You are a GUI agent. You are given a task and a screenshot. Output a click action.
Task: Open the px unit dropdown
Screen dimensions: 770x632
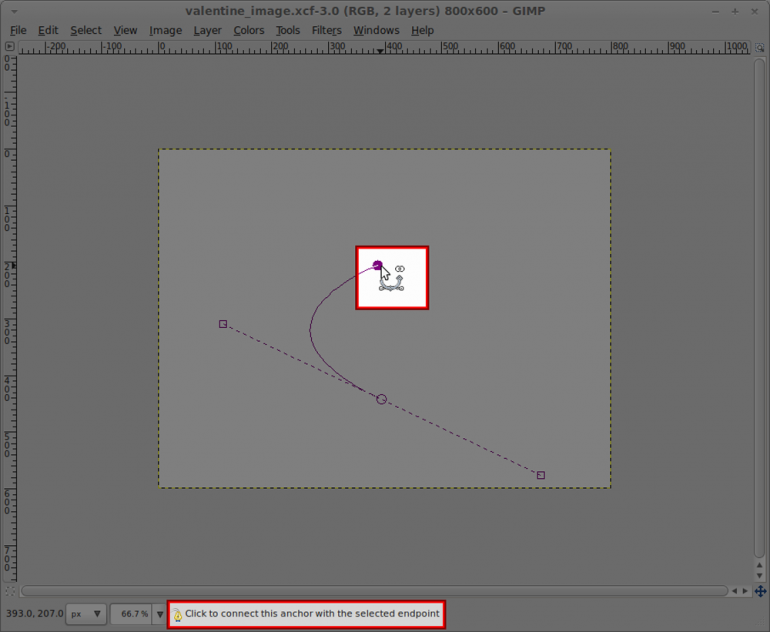coord(86,614)
